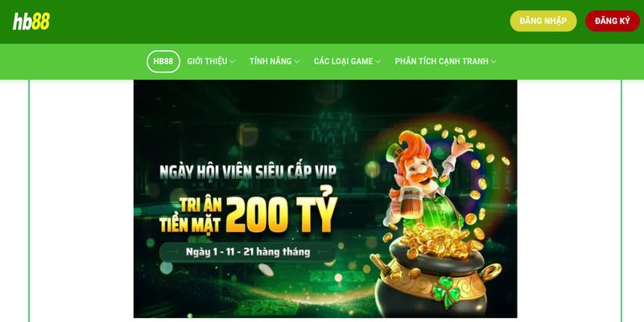
Task: Select the 'Ngày 1 - 11 - 21 hàng tháng' pill
Action: click(x=248, y=252)
